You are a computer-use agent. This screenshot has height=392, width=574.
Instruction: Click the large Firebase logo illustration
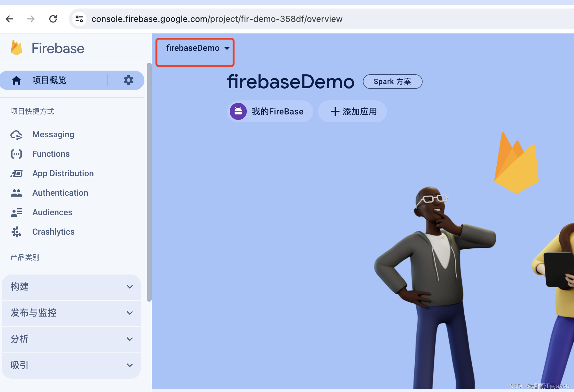[x=516, y=163]
